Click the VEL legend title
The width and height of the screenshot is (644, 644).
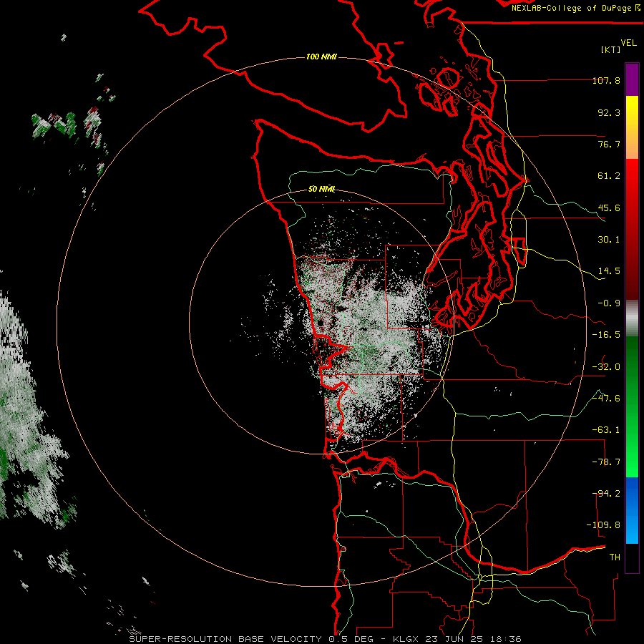pyautogui.click(x=628, y=43)
